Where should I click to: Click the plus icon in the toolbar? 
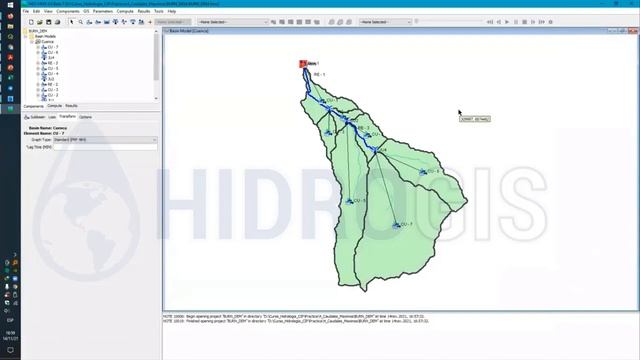(150, 22)
